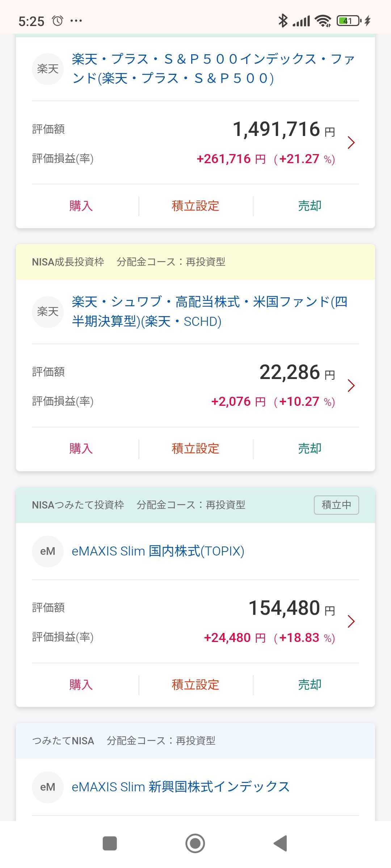The height and width of the screenshot is (868, 391).
Task: Tap 売却 for the TOPIX fund
Action: pos(310,685)
